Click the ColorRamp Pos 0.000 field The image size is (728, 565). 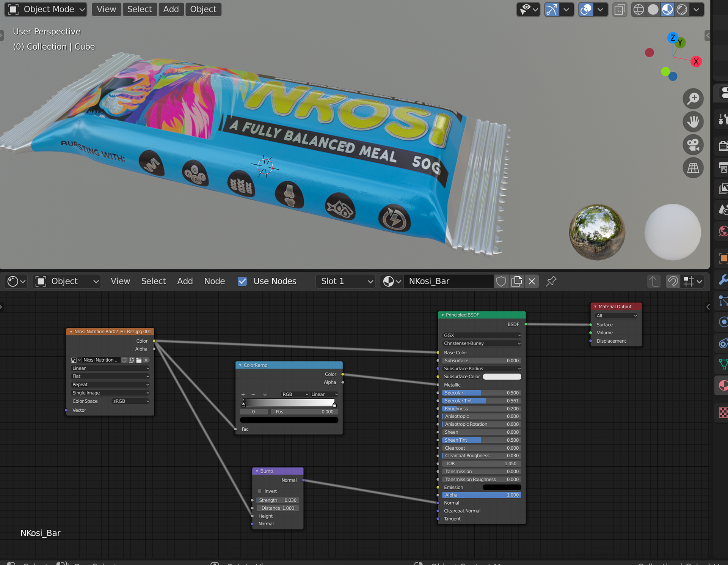pyautogui.click(x=304, y=412)
